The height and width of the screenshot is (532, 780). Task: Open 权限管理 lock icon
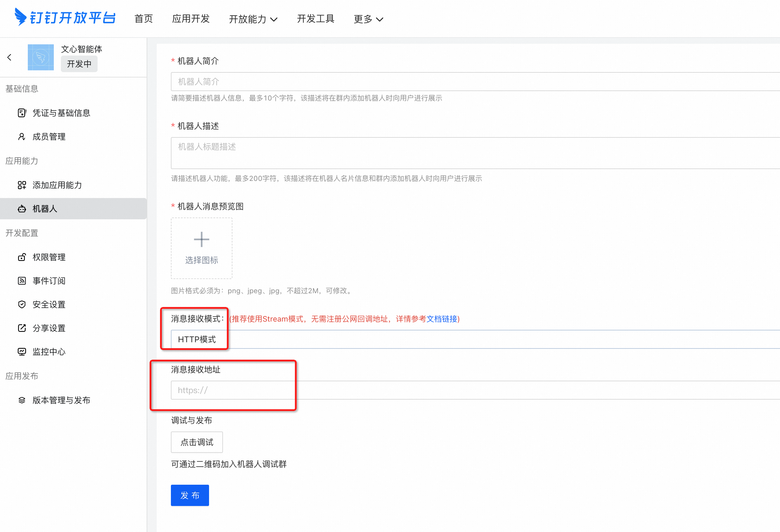tap(22, 257)
